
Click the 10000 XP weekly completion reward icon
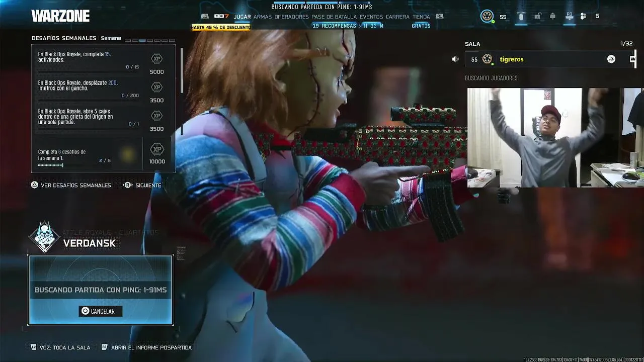(157, 149)
